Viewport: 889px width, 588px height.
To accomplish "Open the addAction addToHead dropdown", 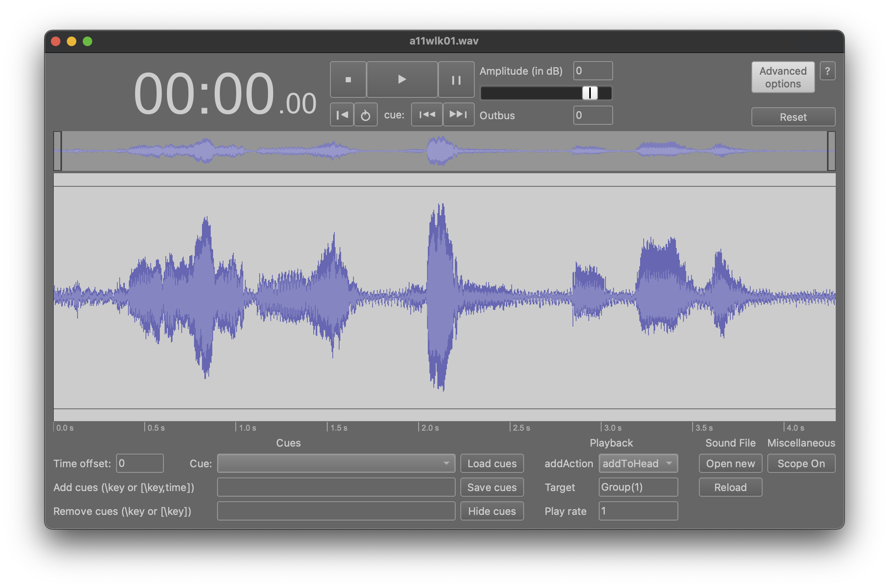I will (638, 464).
